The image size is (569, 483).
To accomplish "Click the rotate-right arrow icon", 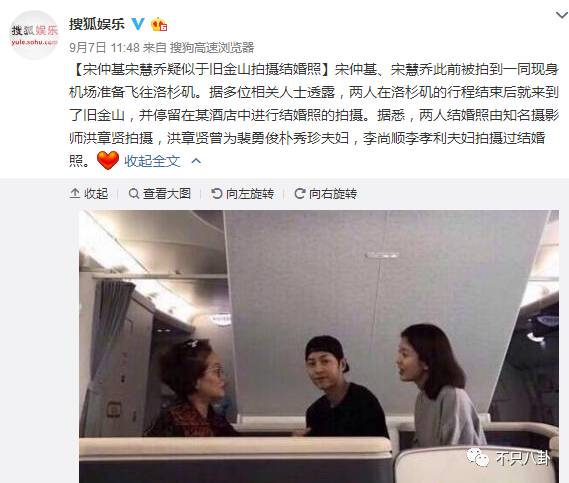I will click(300, 193).
